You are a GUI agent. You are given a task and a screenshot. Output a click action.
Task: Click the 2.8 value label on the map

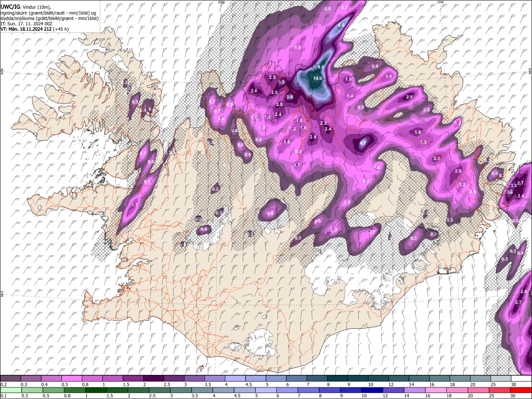coord(279,105)
